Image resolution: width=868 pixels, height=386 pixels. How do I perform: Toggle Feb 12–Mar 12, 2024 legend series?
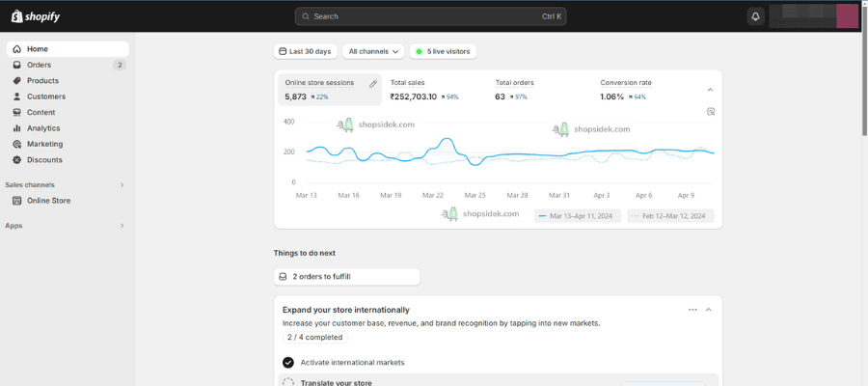pyautogui.click(x=669, y=216)
